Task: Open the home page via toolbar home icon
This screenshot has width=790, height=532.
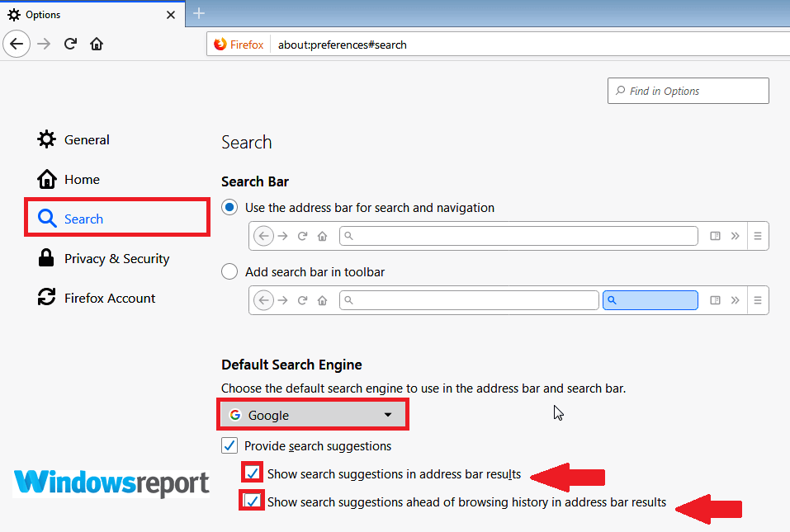Action: point(97,45)
